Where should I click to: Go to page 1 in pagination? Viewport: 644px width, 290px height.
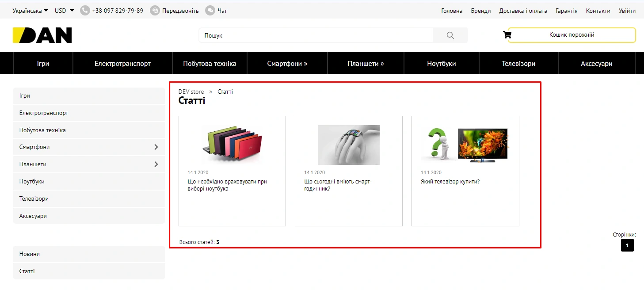tap(627, 245)
